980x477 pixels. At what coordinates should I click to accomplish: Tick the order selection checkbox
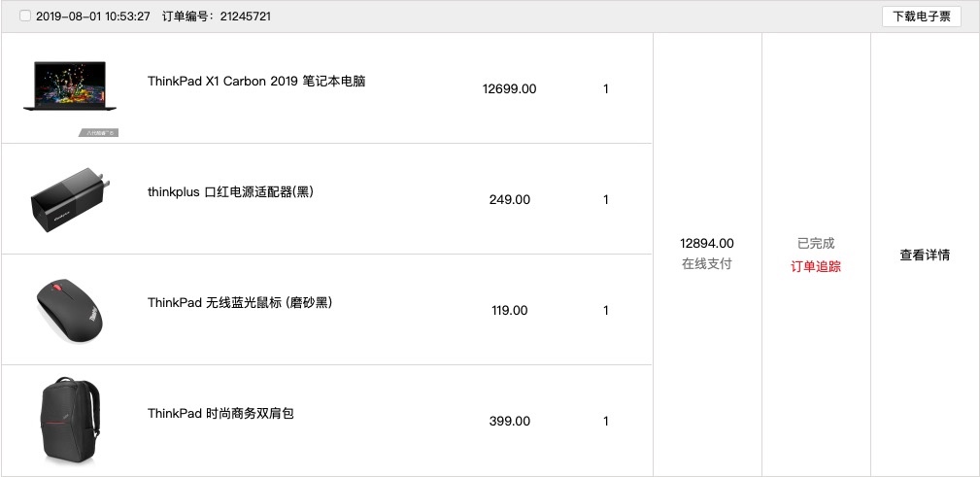tap(25, 17)
